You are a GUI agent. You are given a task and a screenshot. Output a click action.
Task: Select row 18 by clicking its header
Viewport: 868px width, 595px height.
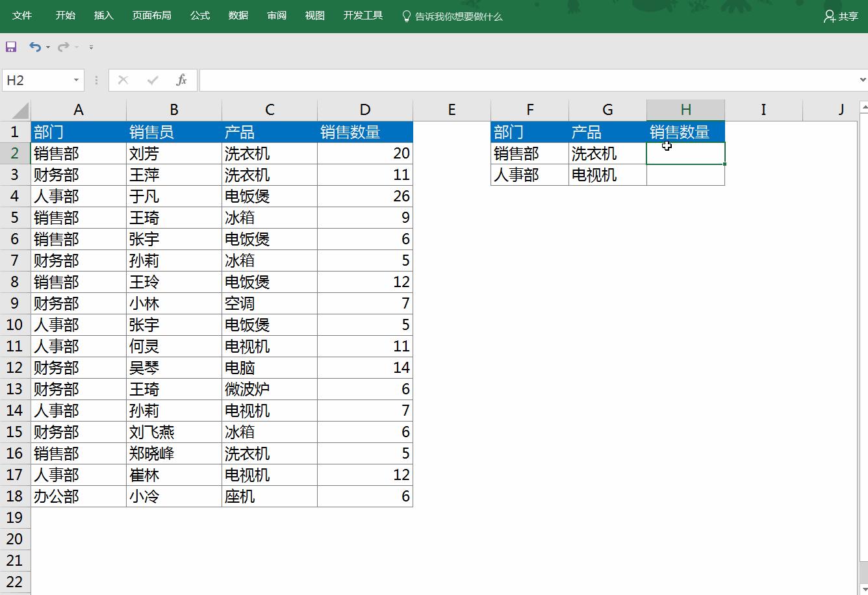tap(15, 496)
